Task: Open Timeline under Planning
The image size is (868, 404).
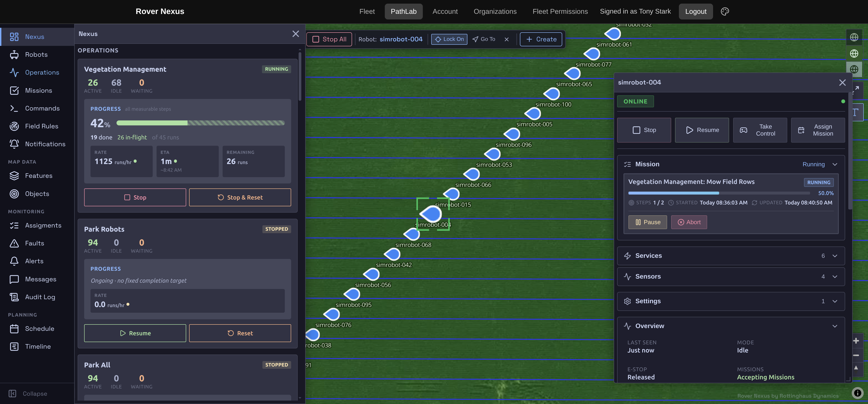Action: coord(37,346)
